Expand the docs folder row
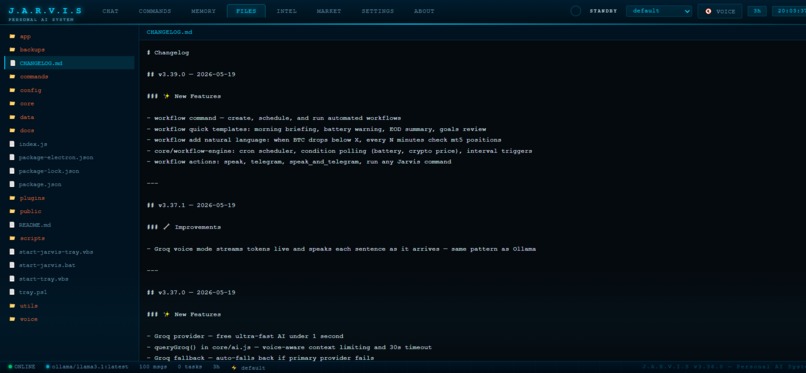The height and width of the screenshot is (373, 806). (69, 130)
